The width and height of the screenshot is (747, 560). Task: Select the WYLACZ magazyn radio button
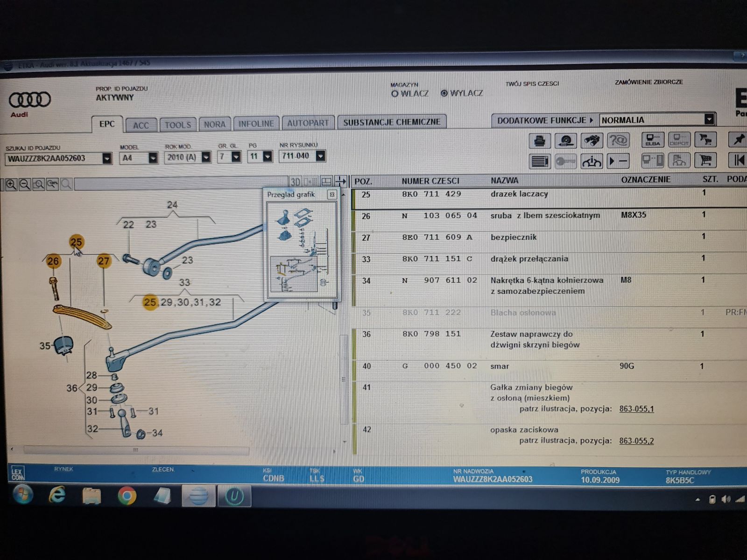(444, 93)
